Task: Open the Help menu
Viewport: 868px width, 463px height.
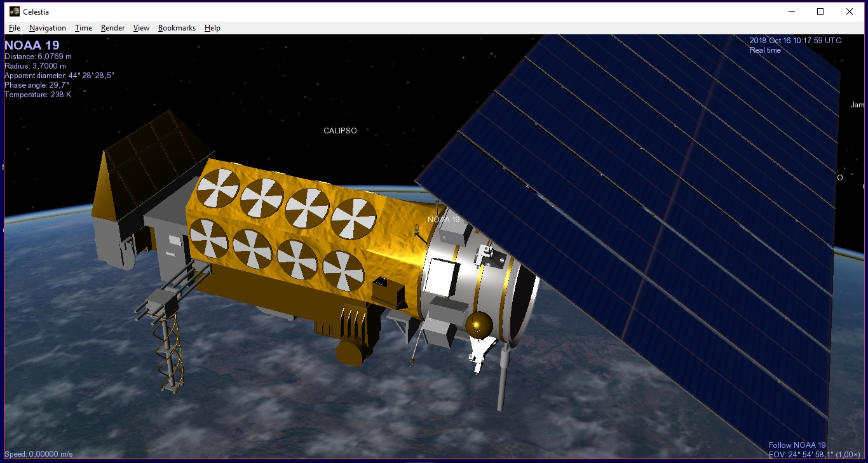Action: coord(212,28)
